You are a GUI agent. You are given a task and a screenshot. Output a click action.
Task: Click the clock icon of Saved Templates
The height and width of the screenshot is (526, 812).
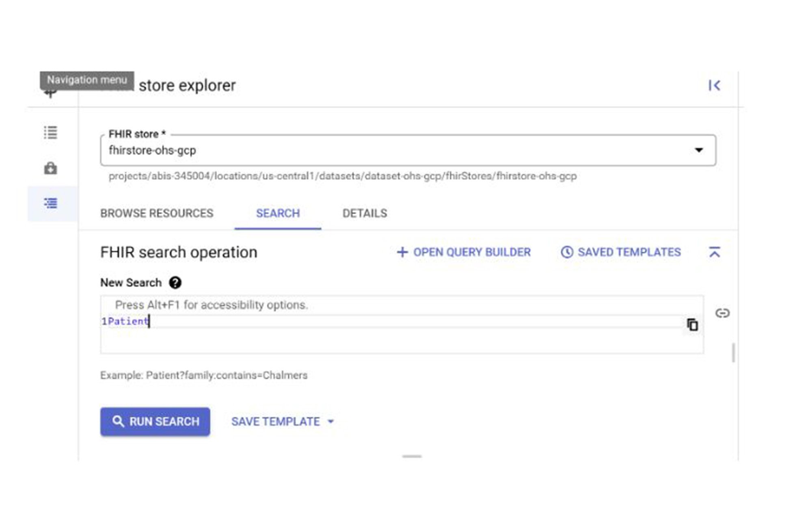click(x=567, y=252)
